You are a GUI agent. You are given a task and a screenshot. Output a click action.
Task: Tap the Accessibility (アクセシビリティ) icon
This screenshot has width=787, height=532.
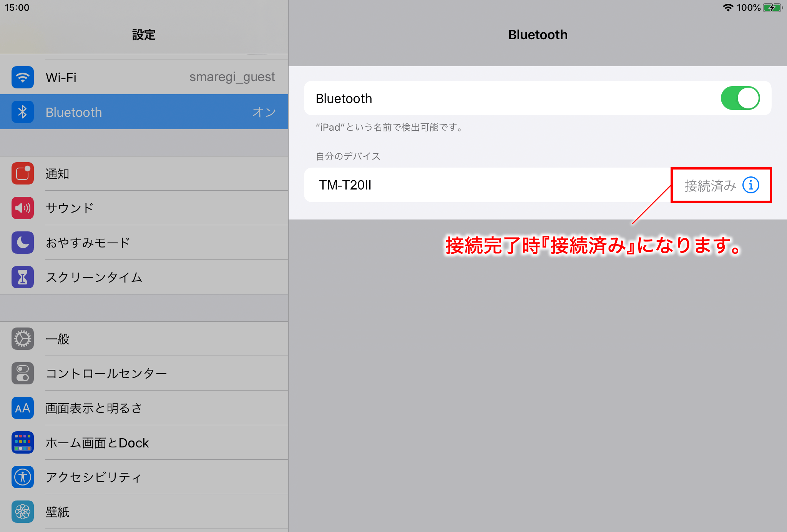[23, 477]
